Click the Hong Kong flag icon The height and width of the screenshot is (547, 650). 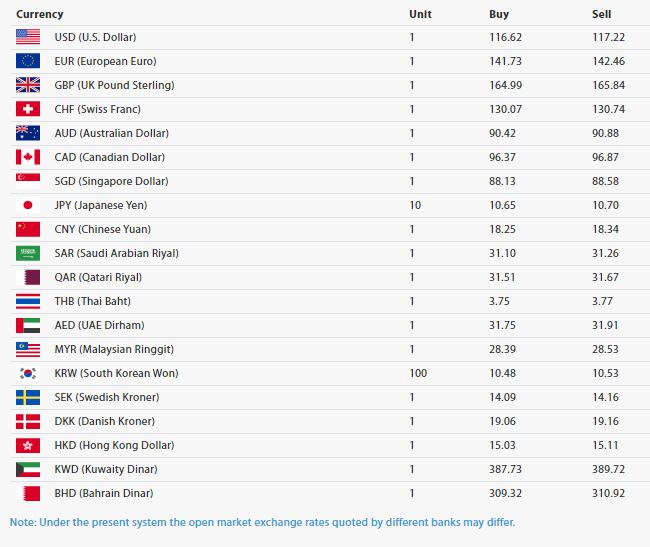[x=28, y=445]
